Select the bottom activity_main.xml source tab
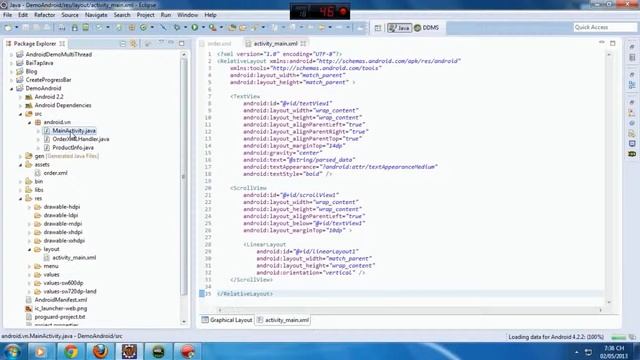The image size is (640, 360). [x=283, y=320]
